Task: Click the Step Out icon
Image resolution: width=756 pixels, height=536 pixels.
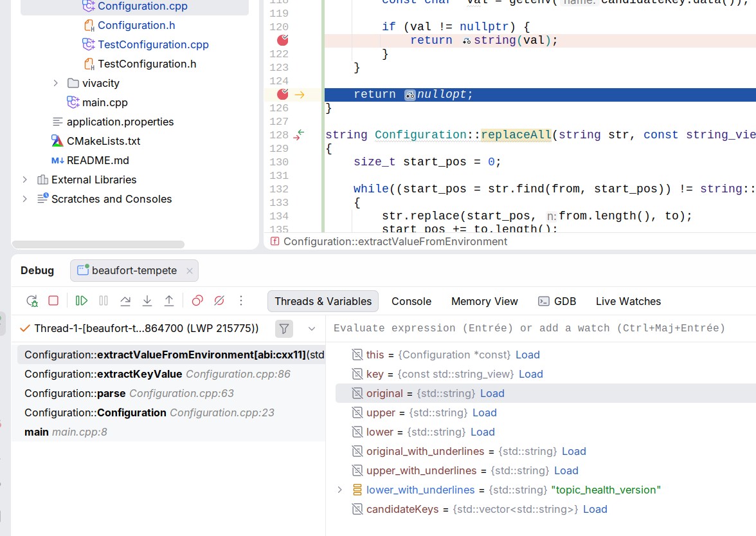Action: pos(168,301)
